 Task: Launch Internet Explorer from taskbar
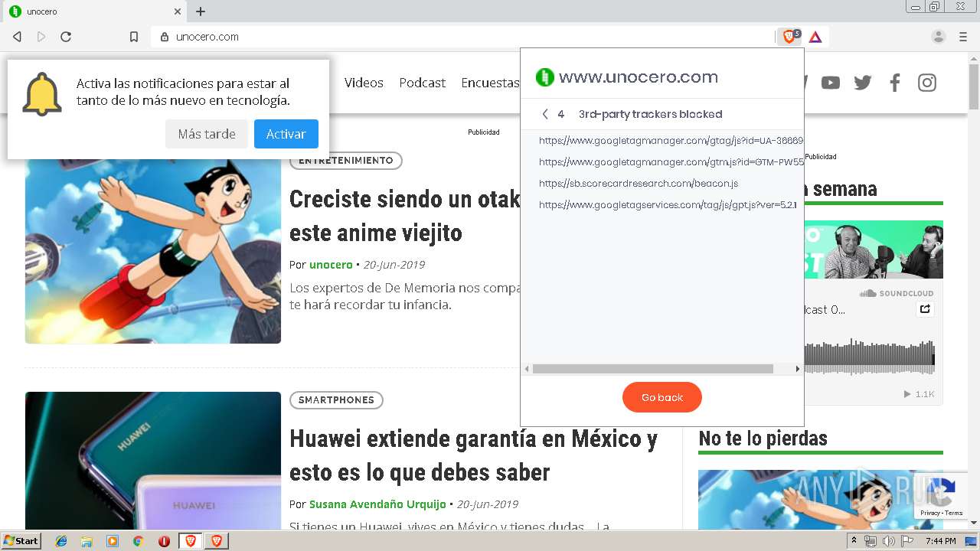61,541
